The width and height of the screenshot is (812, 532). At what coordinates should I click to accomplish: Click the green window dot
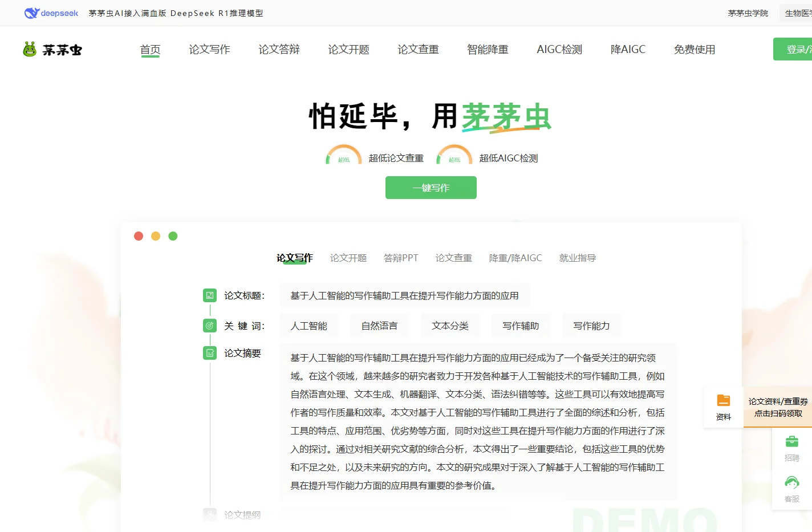(173, 236)
